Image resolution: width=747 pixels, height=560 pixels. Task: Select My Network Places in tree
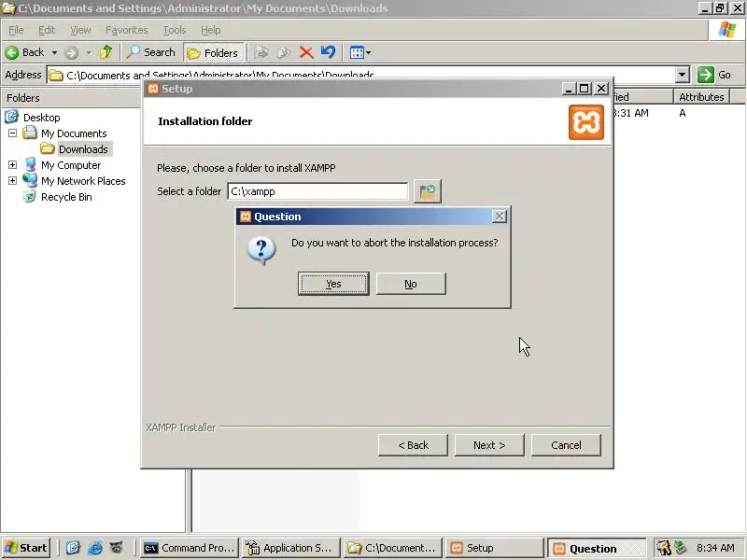83,181
